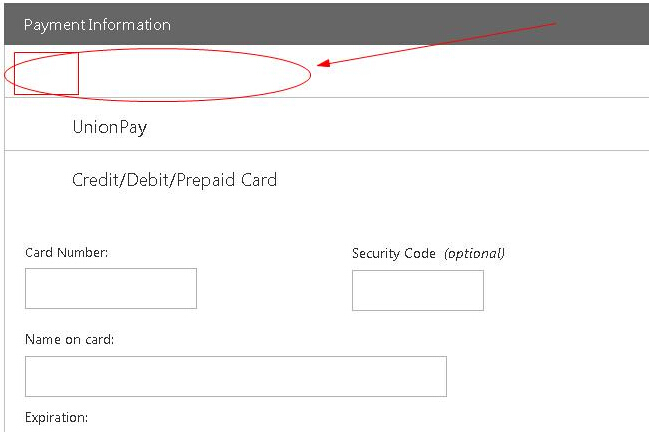649x432 pixels.
Task: Focus the Name on card text box
Action: pos(235,376)
